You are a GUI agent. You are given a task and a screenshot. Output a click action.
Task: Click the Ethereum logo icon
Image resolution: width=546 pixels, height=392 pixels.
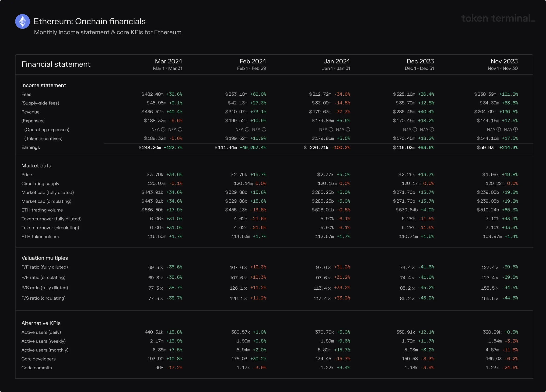[22, 21]
